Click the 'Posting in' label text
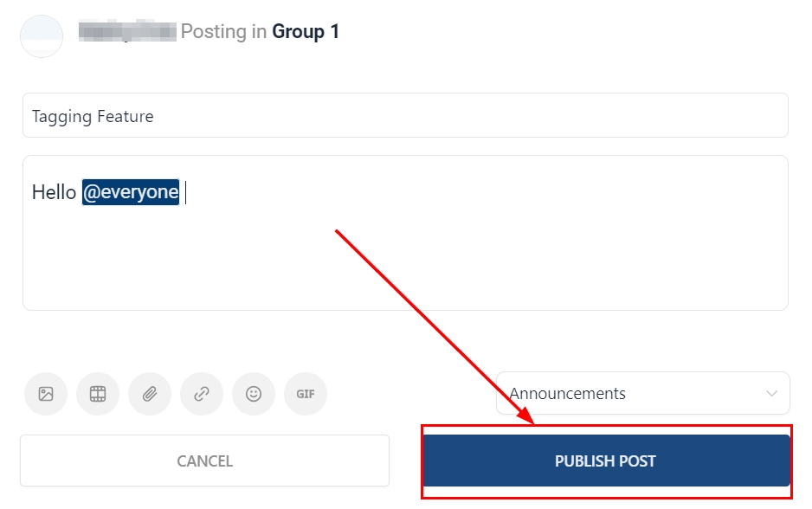 pos(224,32)
